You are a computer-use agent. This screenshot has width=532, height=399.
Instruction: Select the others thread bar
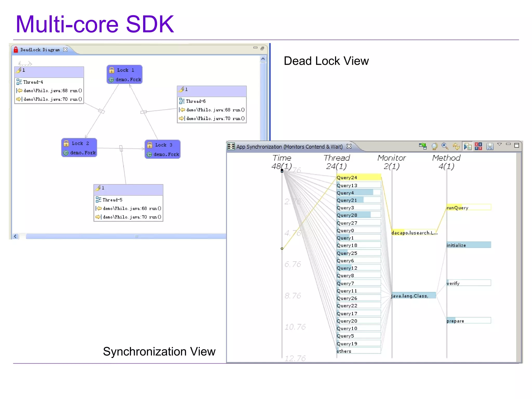pyautogui.click(x=359, y=351)
